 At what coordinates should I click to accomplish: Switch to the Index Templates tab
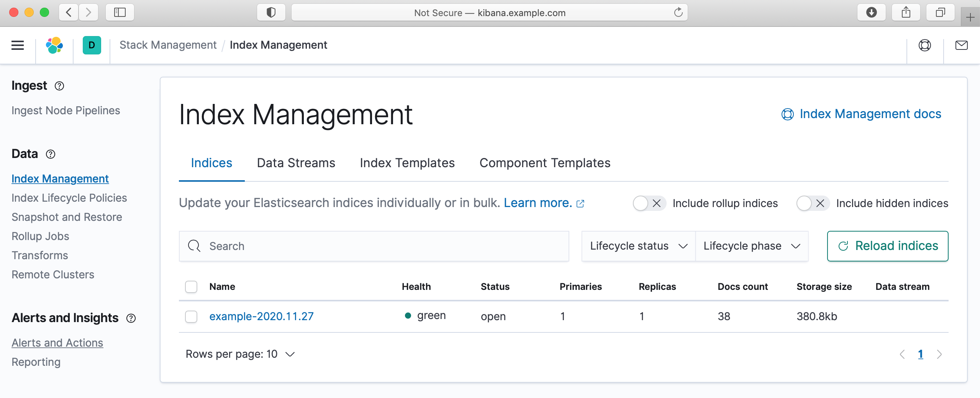click(407, 163)
